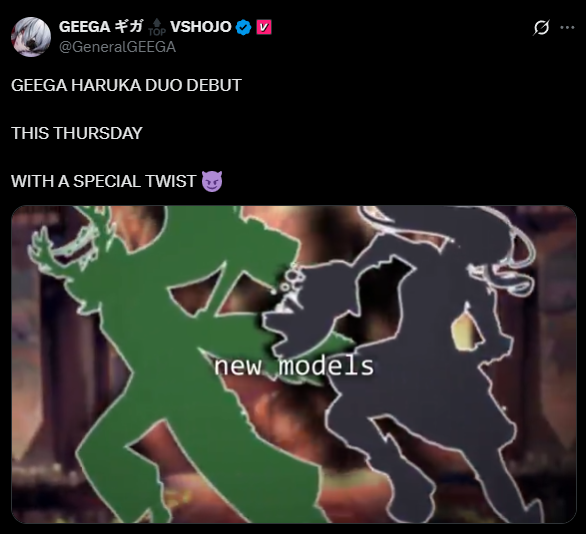Click the TOP arrow emoji in name

point(157,28)
